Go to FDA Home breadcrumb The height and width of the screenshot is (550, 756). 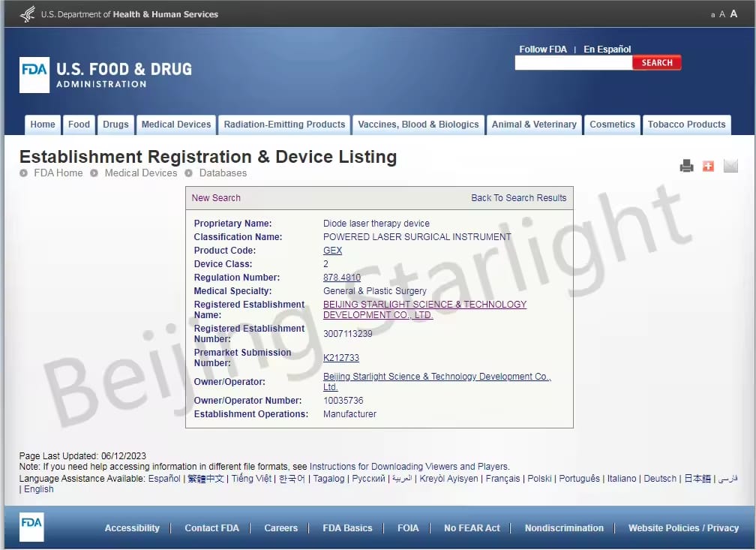tap(58, 173)
